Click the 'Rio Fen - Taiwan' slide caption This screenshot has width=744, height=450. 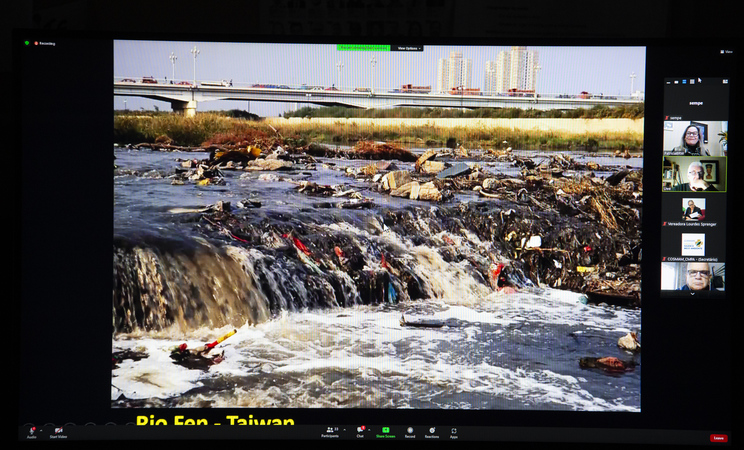coord(215,420)
